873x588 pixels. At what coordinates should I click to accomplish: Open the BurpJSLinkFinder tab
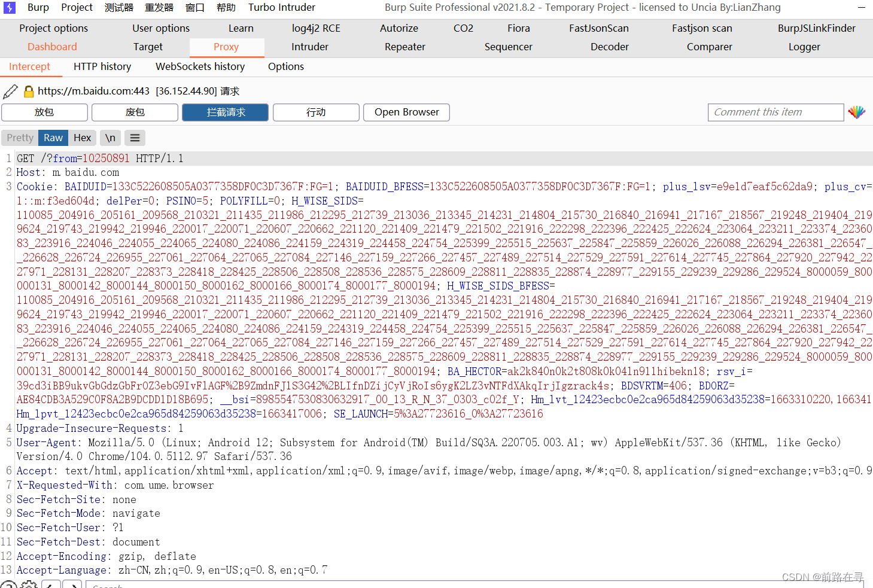(817, 28)
